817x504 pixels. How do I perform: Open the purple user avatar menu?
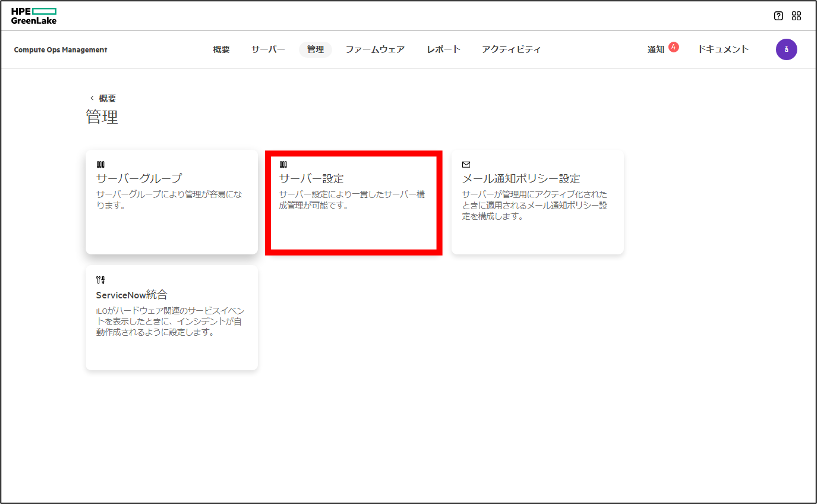786,49
